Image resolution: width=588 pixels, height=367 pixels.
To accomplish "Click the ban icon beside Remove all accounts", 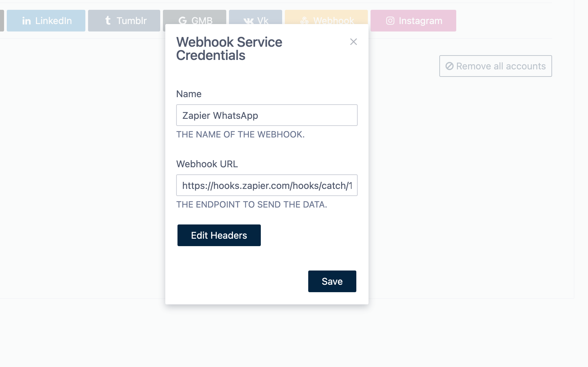I will coord(449,66).
